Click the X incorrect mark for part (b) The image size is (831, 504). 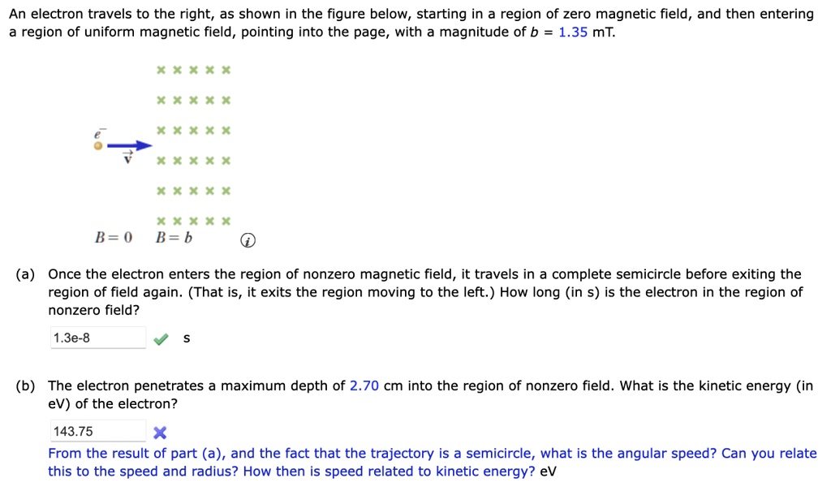tap(160, 432)
